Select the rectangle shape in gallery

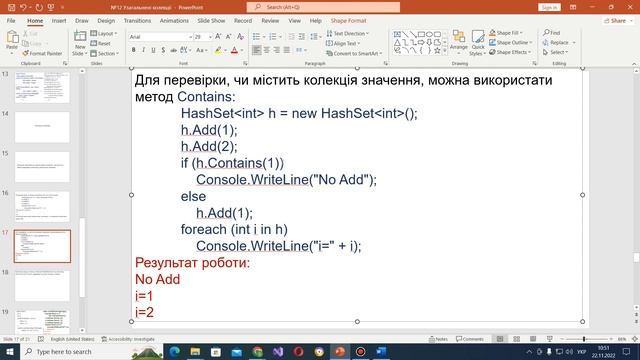pyautogui.click(x=421, y=34)
